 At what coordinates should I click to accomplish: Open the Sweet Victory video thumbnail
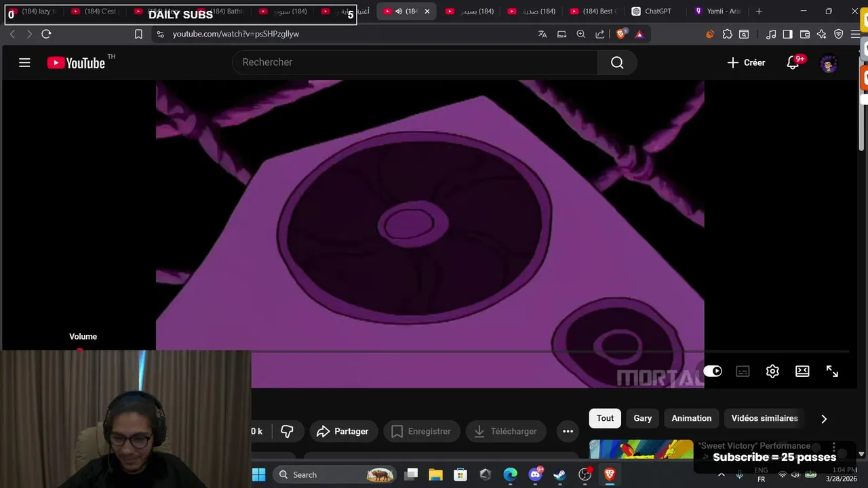[x=641, y=450]
